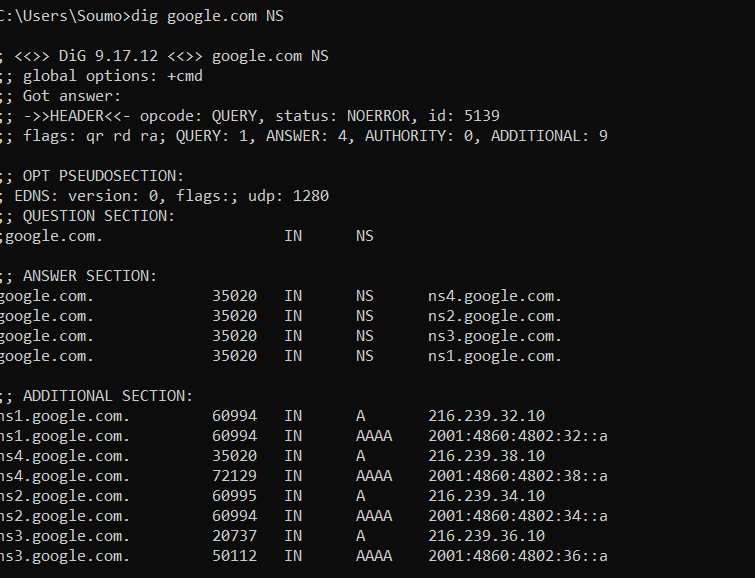Image resolution: width=755 pixels, height=578 pixels.
Task: Click the ADDITIONAL: 9 count in flags line
Action: 549,136
